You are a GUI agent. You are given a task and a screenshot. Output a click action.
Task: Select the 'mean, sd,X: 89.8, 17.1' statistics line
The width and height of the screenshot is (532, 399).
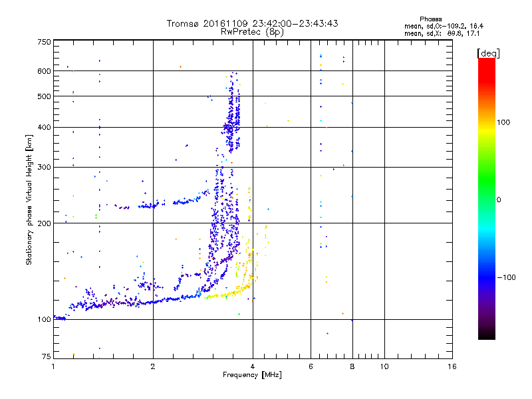point(442,33)
